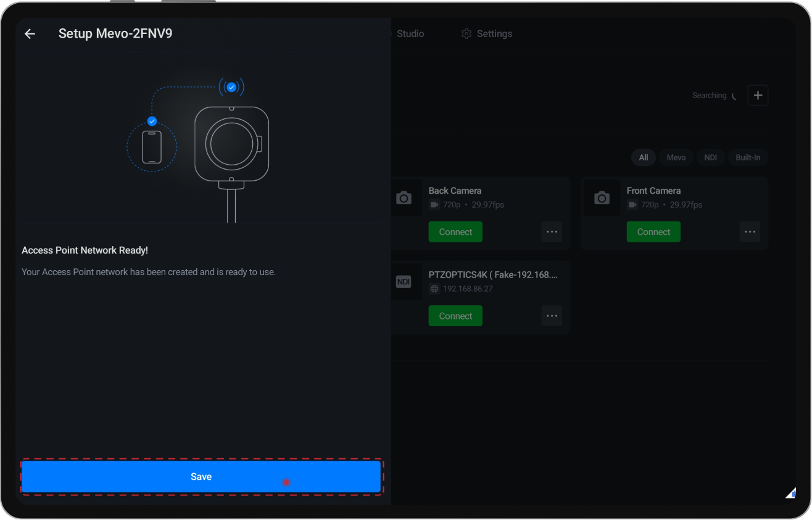
Task: Connect the Front Camera
Action: [x=653, y=232]
